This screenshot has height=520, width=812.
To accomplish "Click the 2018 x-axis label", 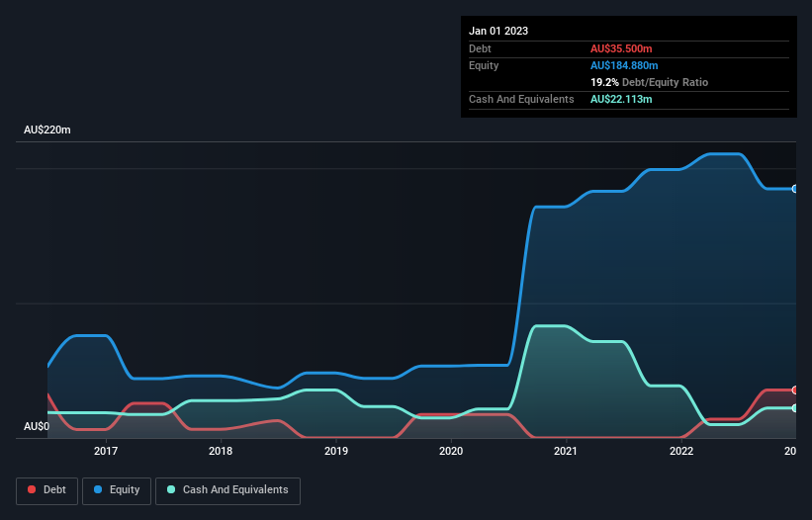I will [x=221, y=451].
